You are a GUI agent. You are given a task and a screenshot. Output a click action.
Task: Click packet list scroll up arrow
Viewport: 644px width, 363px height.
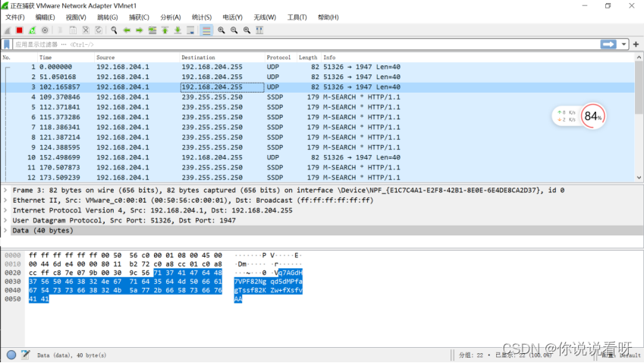click(x=639, y=58)
